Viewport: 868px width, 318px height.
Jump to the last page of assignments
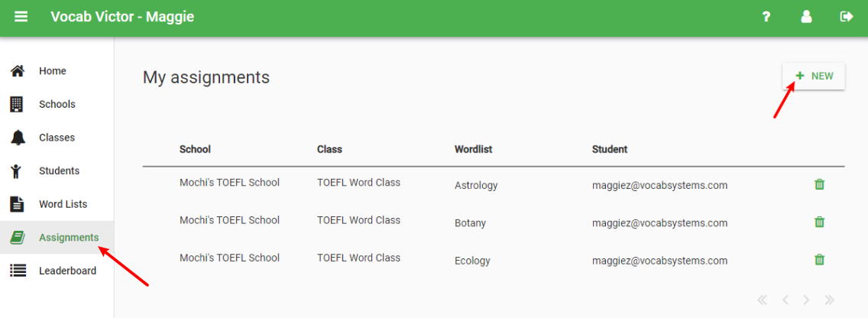coord(829,300)
